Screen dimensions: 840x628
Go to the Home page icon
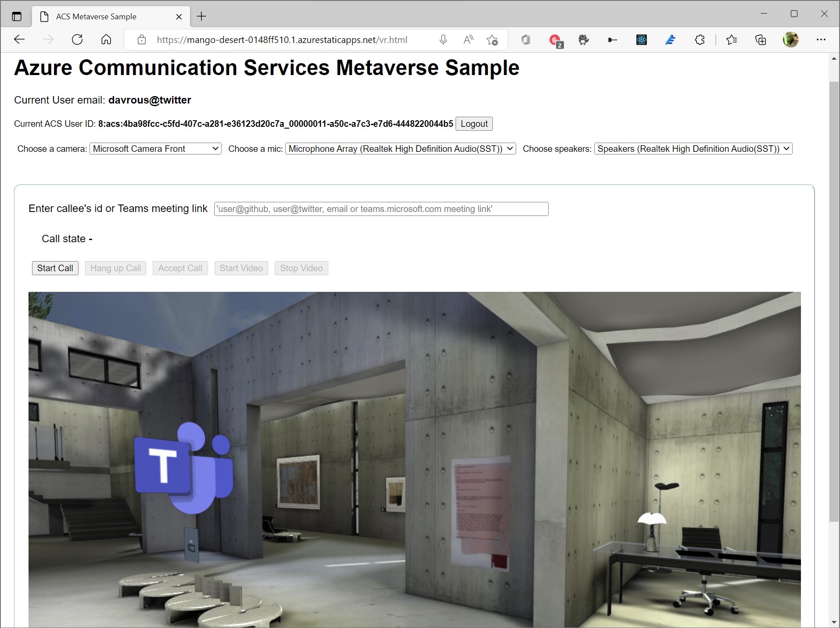click(106, 39)
